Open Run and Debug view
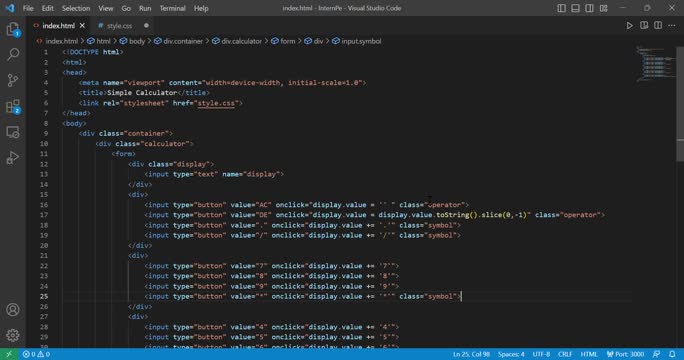The image size is (684, 360). tap(13, 158)
